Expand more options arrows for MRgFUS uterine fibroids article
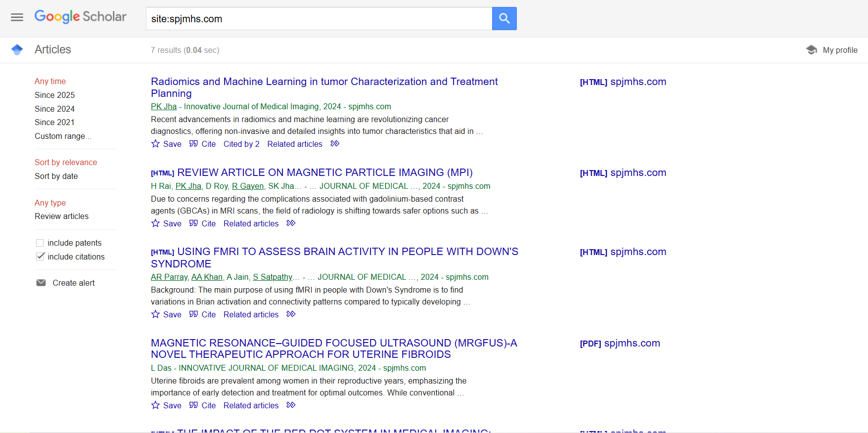Viewport: 868px width, 433px height. click(291, 405)
